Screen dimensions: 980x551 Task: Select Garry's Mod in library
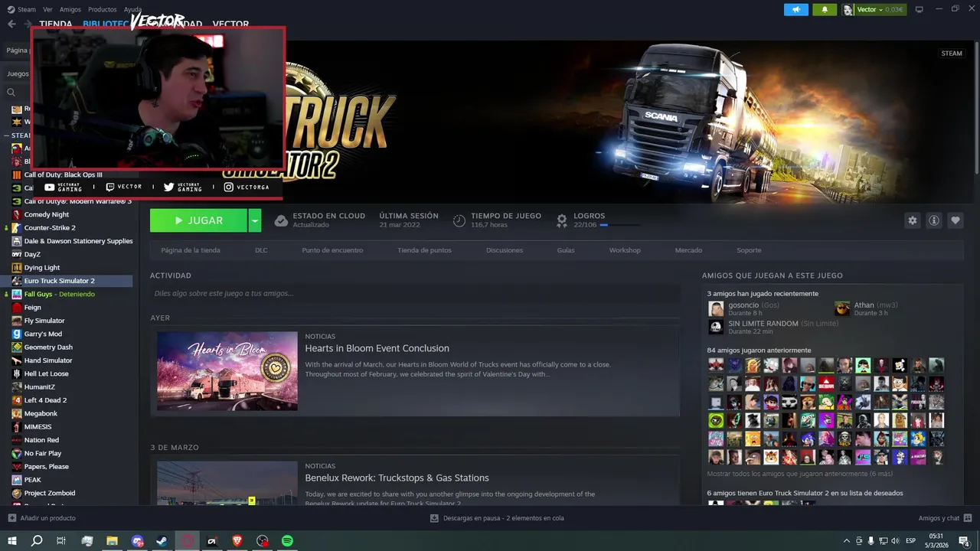point(43,334)
